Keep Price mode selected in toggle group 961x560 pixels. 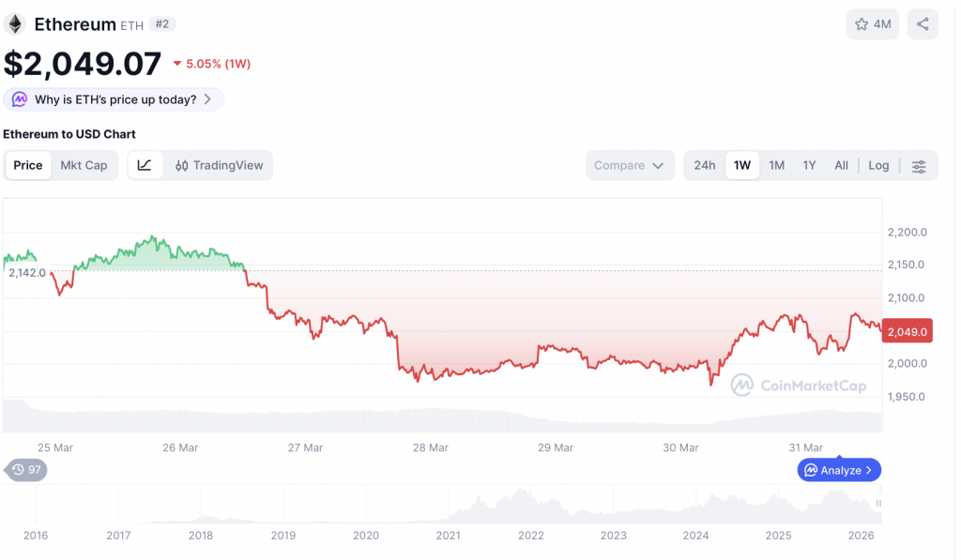point(27,165)
